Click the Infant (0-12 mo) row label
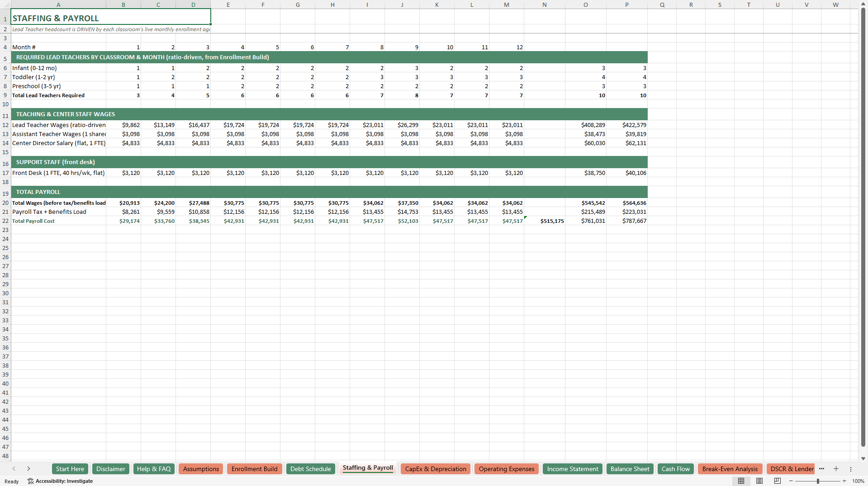Viewport: 868px width, 486px height. [58, 68]
